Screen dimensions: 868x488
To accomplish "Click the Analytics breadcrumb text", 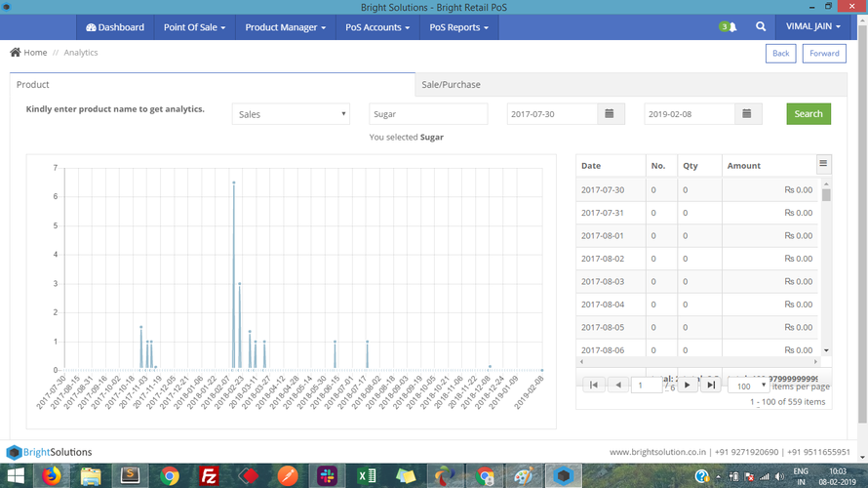I will point(81,52).
